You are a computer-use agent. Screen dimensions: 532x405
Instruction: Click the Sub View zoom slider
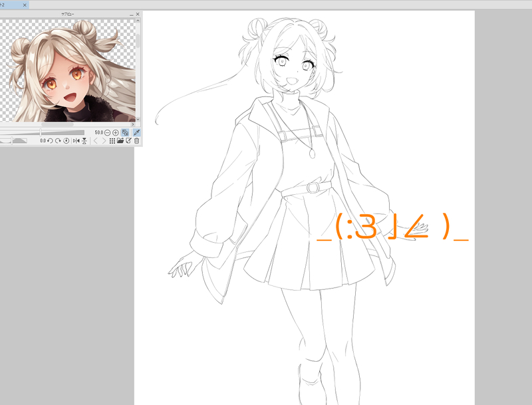(42, 132)
